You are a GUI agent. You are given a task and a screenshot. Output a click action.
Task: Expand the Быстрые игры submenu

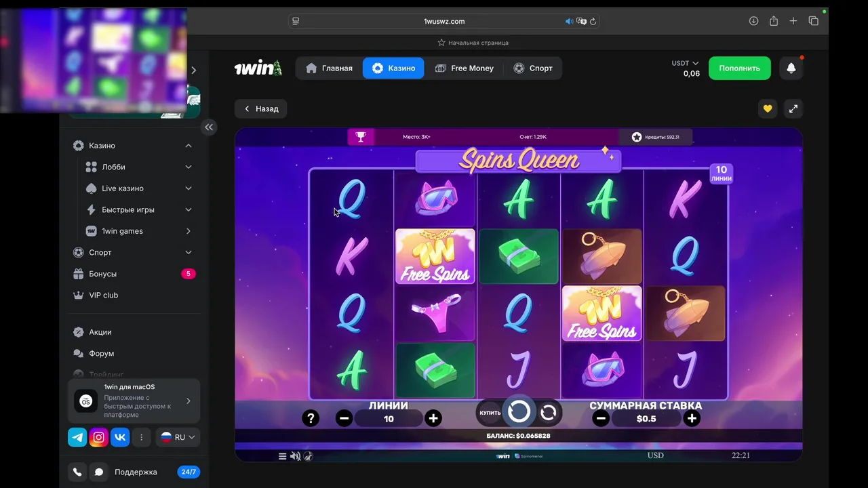[x=189, y=209]
